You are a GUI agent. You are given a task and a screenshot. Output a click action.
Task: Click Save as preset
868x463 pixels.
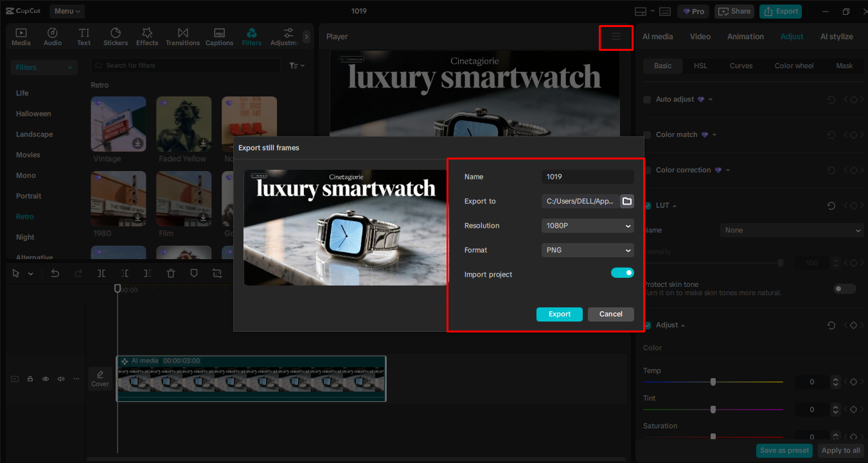pyautogui.click(x=784, y=450)
